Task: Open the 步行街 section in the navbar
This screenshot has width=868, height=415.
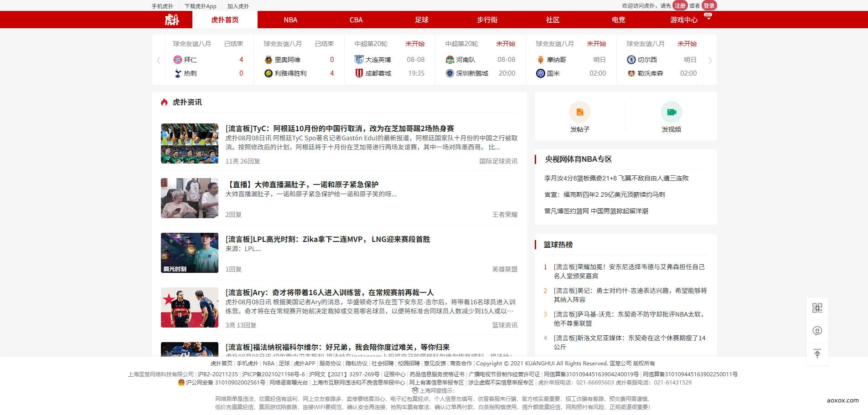Action: 486,20
